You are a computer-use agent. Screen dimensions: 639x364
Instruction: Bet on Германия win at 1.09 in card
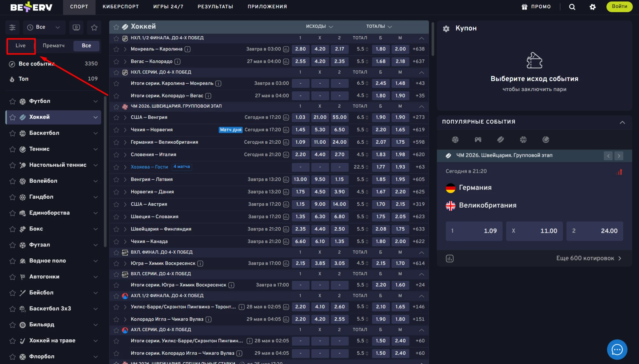(x=474, y=231)
